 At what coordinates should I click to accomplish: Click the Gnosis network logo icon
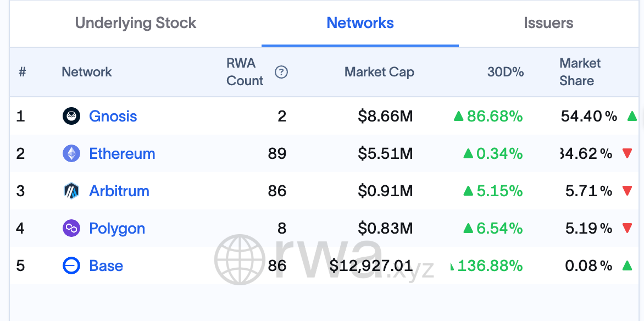[x=71, y=116]
